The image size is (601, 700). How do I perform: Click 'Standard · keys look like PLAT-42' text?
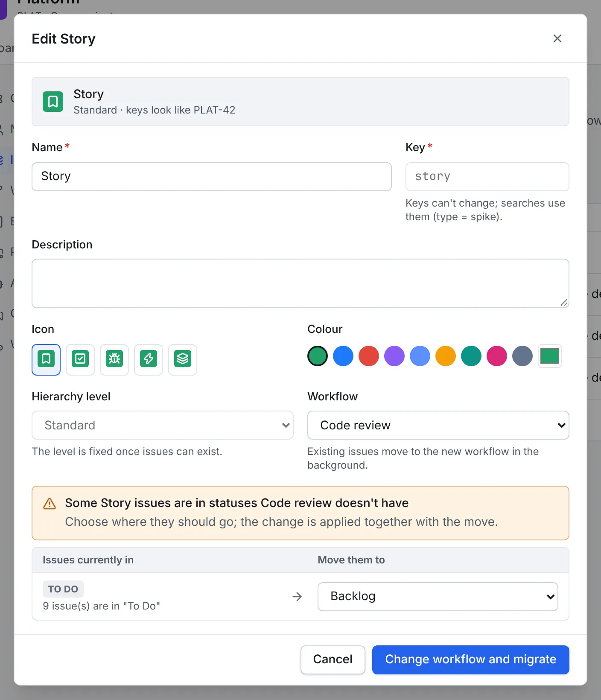155,110
